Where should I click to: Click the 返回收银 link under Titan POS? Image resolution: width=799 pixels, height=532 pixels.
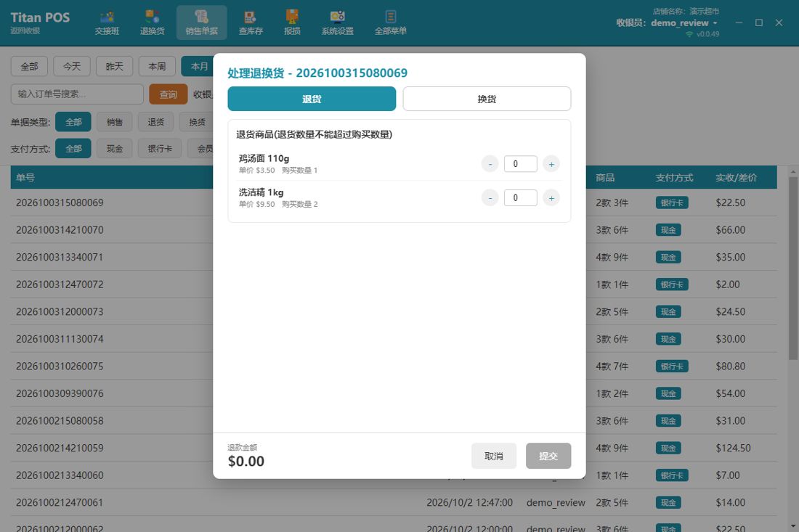pos(25,31)
